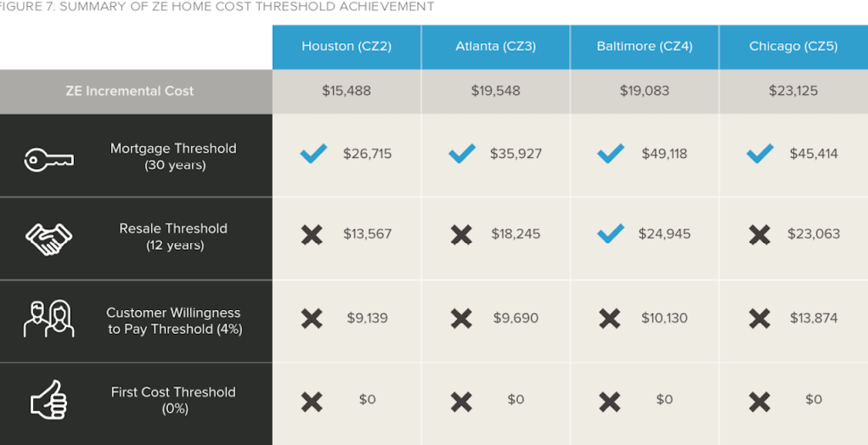Screen dimensions: 868x445
Task: Click the X mark beside Baltimore $0
Action: 610,400
